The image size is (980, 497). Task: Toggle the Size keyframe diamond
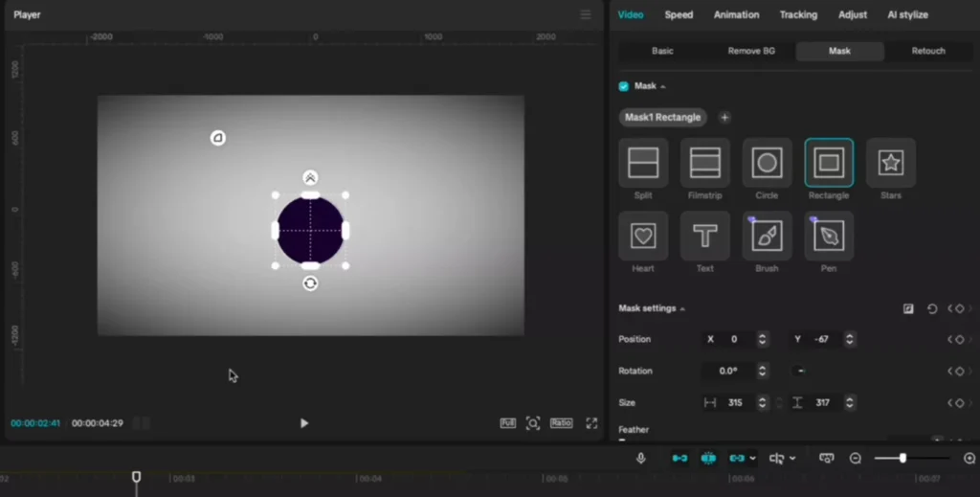tap(959, 403)
